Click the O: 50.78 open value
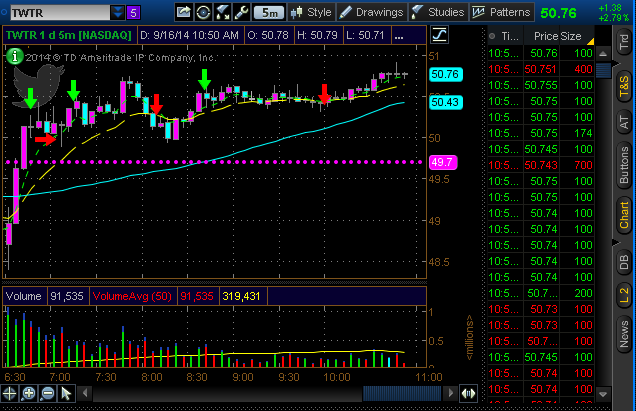 coord(268,35)
